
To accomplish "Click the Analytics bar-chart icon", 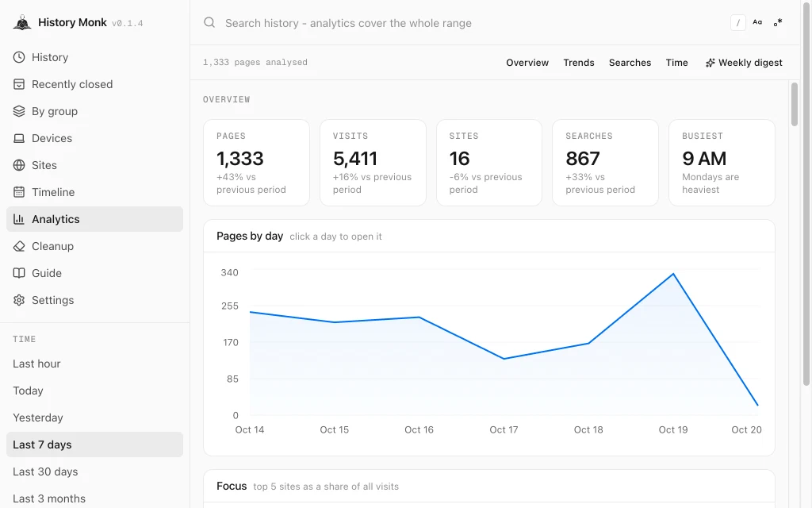I will 19,219.
